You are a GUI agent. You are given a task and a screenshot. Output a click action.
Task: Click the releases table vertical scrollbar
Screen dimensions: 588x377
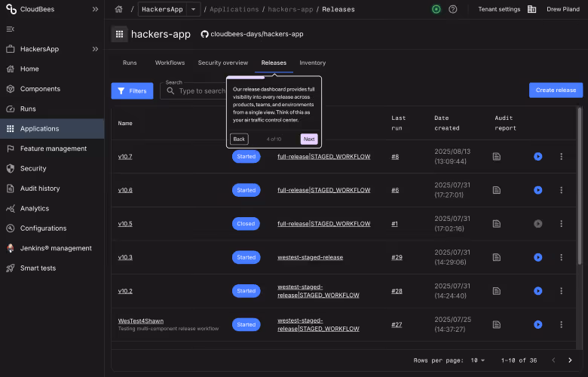580,185
